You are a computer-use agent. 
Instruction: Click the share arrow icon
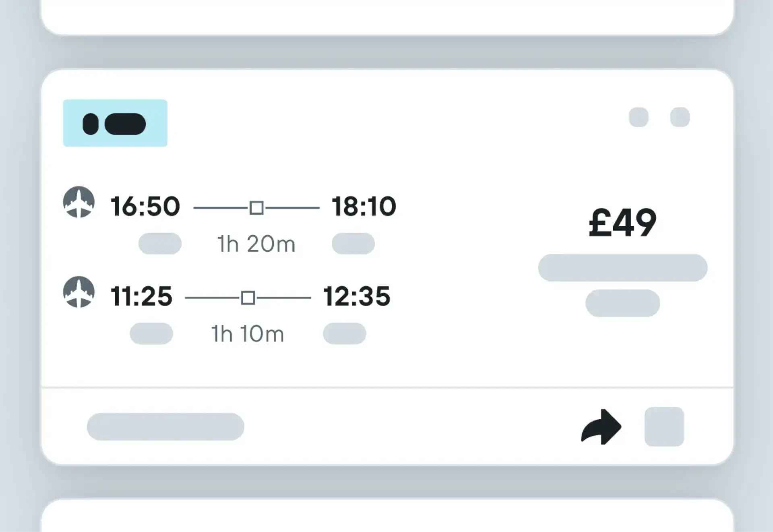click(x=601, y=427)
